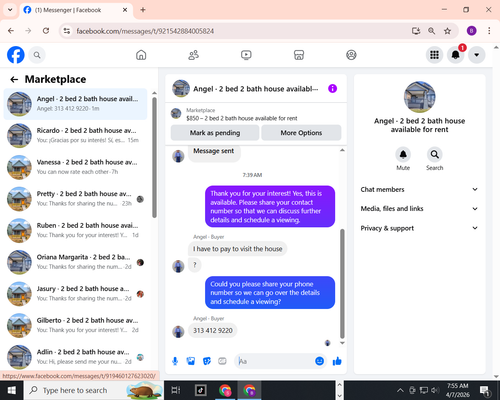This screenshot has width=500, height=400.
Task: Attach a photo using the image icon
Action: point(191,361)
